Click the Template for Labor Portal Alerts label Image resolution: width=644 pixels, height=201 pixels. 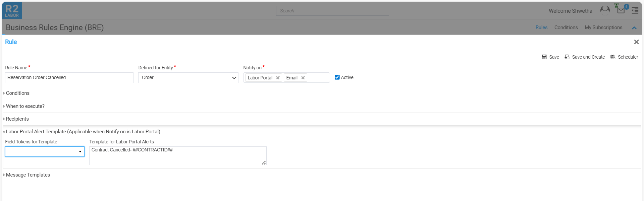[121, 142]
